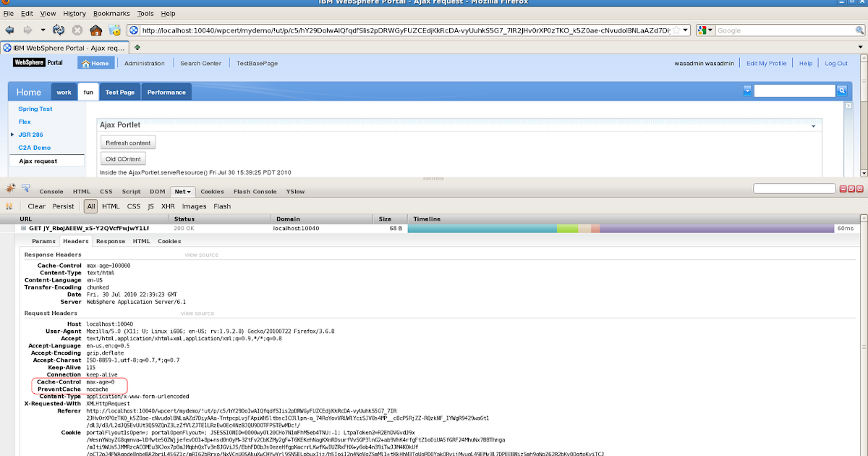
Task: Click the Old COntent button
Action: [x=124, y=159]
